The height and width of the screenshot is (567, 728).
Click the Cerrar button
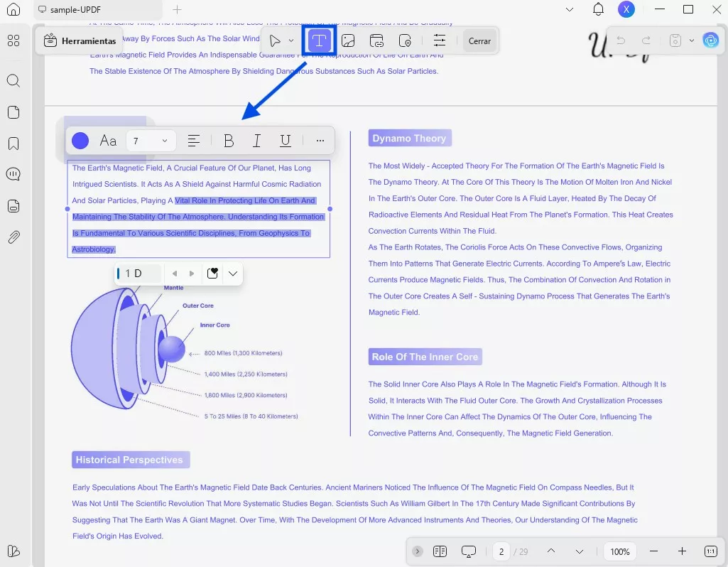pos(479,41)
